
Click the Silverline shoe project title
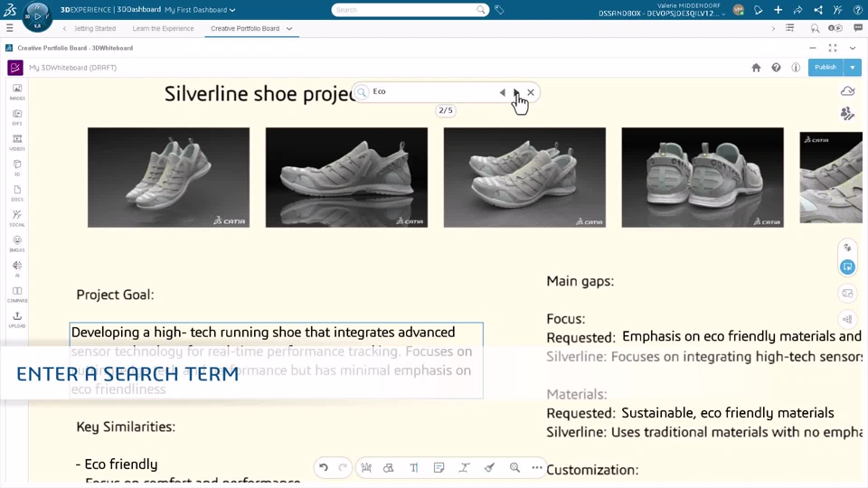[x=259, y=93]
